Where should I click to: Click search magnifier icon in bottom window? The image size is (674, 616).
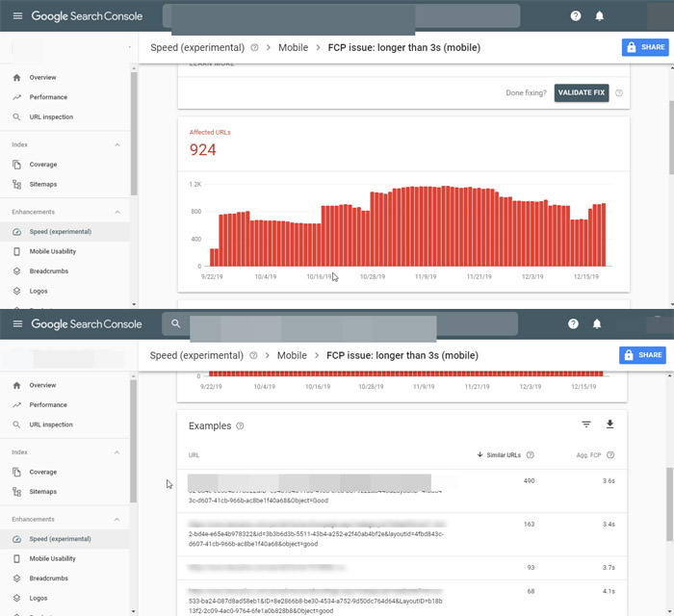coord(175,323)
